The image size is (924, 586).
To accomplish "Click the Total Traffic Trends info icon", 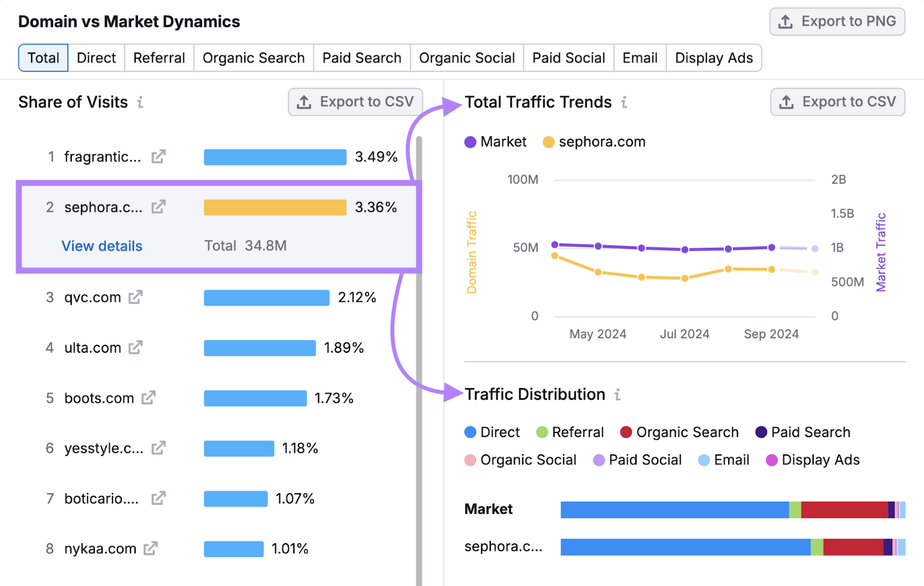I will tap(624, 103).
